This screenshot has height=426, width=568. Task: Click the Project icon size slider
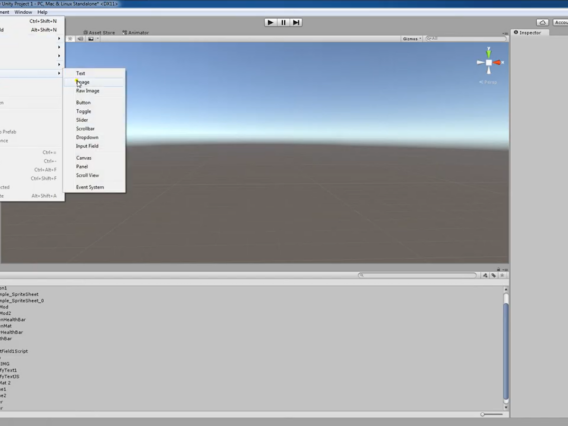pos(492,414)
